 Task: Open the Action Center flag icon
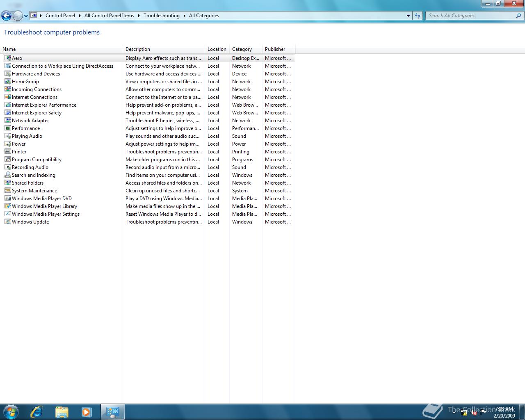[x=483, y=413]
